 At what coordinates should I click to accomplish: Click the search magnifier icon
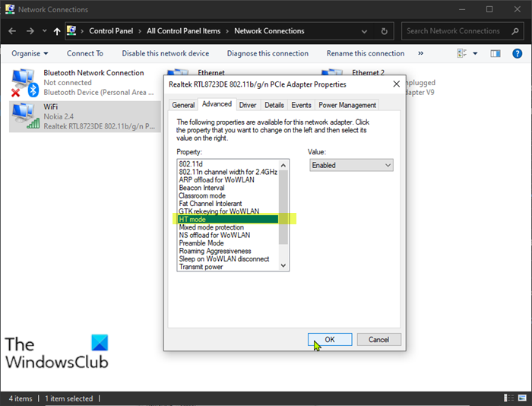point(515,31)
